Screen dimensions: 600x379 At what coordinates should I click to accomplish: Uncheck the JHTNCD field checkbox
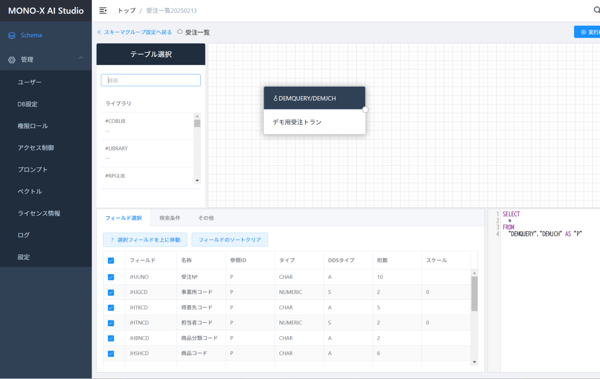[111, 323]
